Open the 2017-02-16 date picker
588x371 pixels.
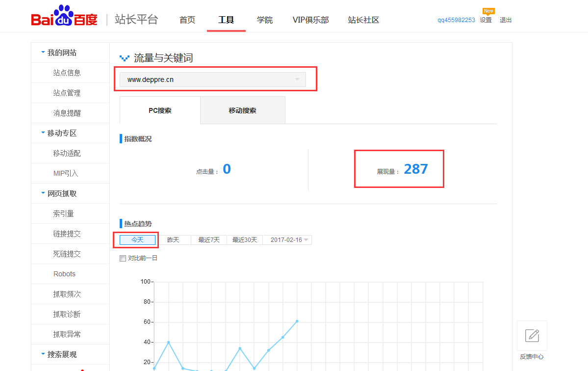287,239
